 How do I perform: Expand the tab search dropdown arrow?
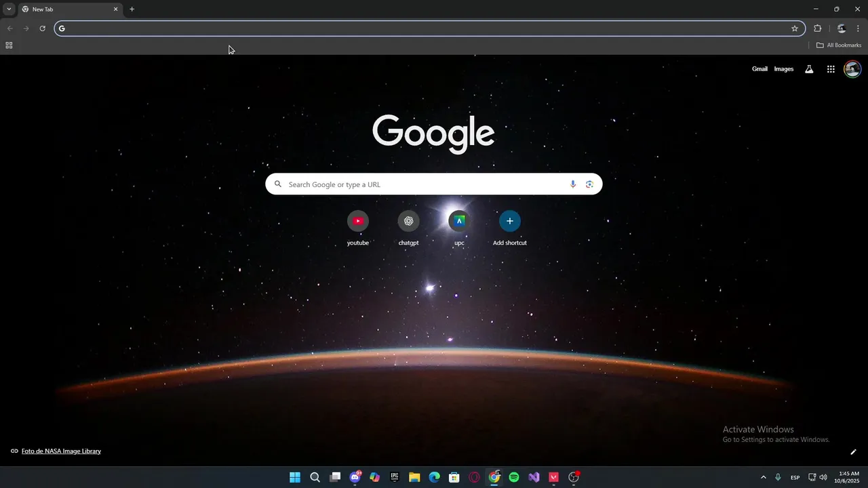[9, 9]
